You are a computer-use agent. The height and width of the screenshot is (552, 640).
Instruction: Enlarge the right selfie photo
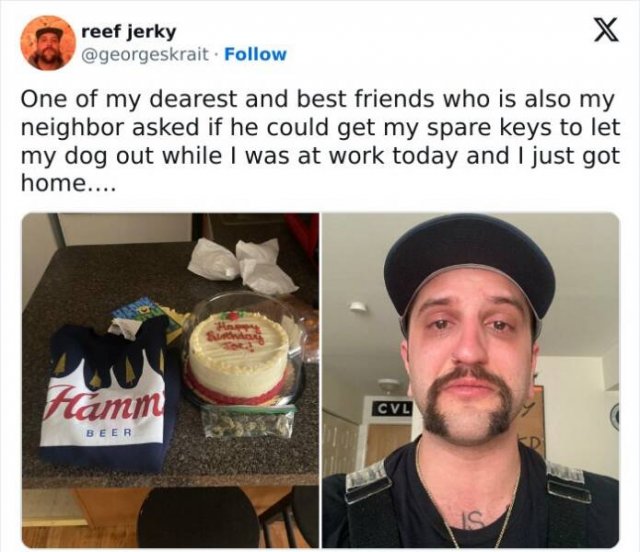471,381
